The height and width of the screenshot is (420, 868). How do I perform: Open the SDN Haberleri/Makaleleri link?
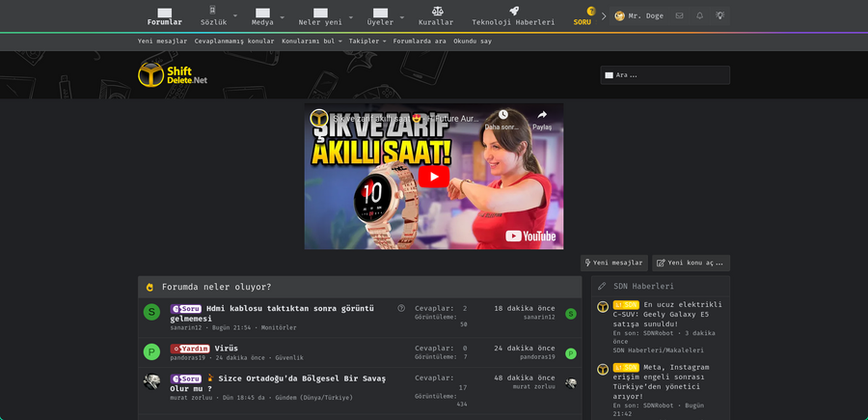click(x=658, y=350)
